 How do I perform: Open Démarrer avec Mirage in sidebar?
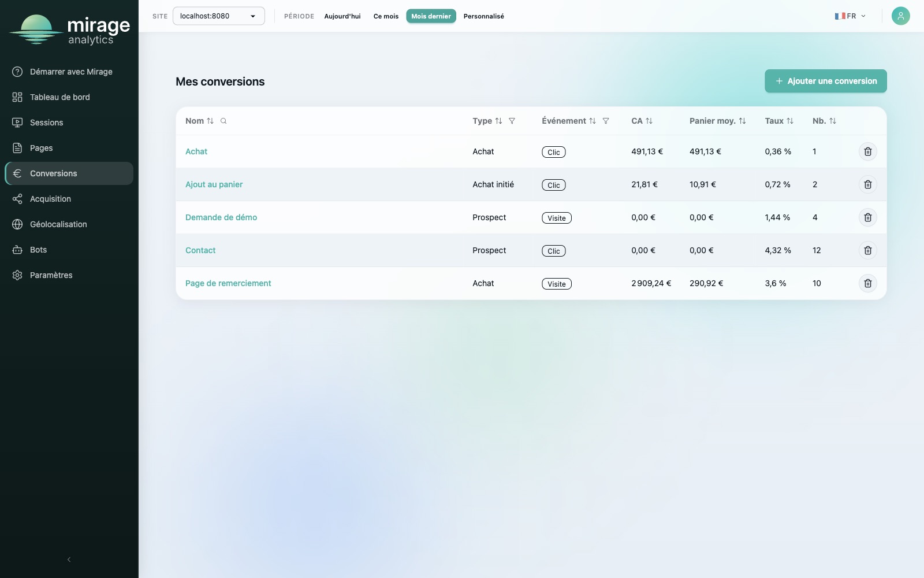coord(69,72)
